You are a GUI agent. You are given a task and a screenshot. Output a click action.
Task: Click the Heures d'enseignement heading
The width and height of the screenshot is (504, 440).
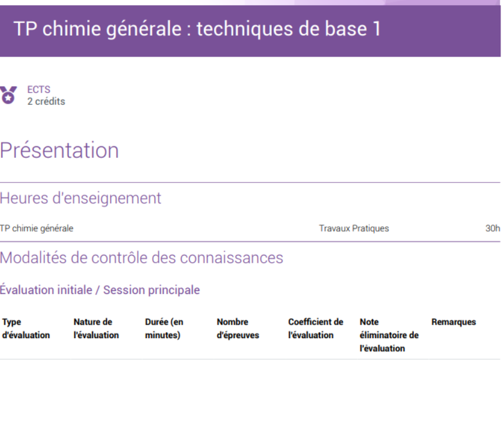81,199
